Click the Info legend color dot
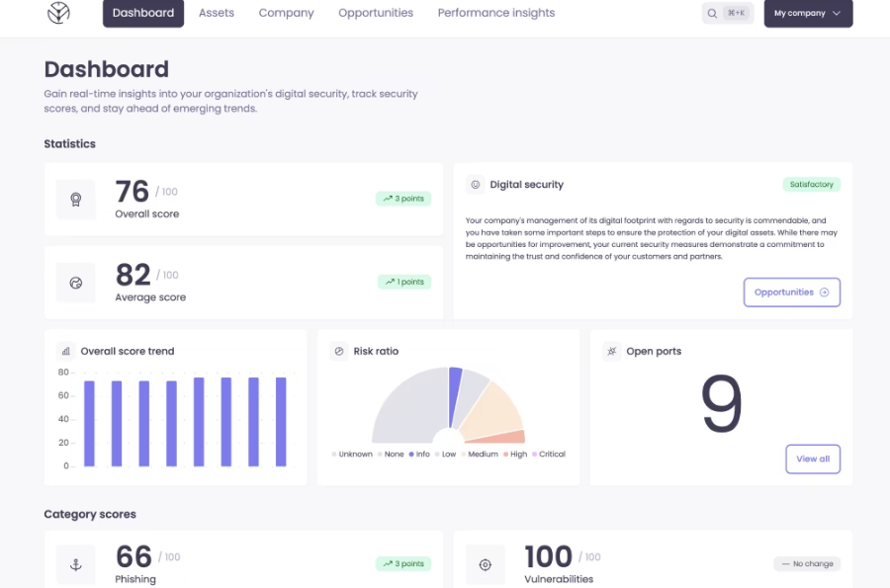 [x=411, y=455]
